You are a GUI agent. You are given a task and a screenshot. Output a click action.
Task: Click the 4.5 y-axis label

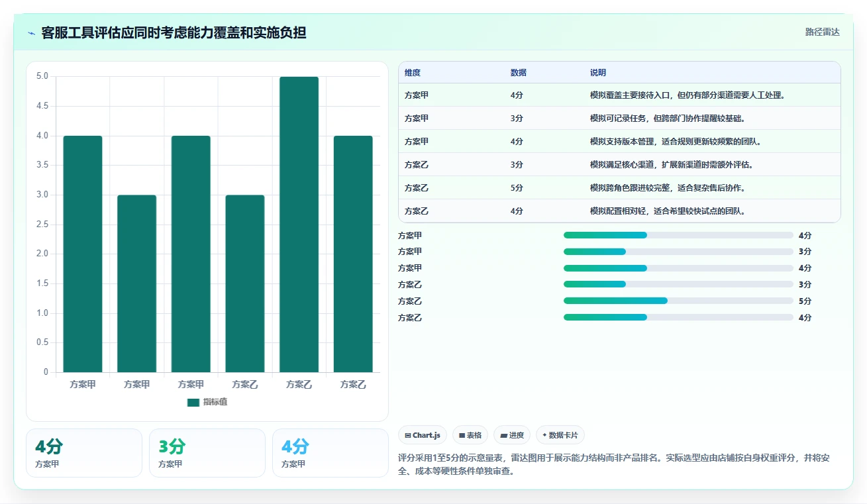pyautogui.click(x=42, y=106)
